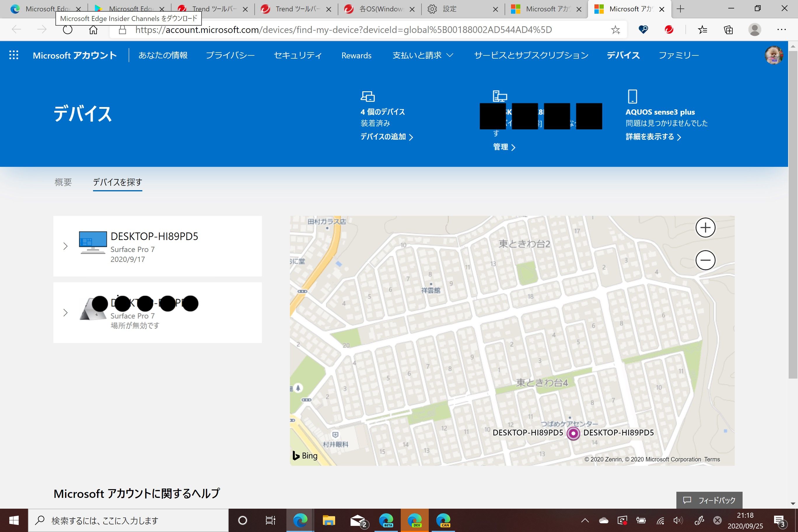
Task: Open the Windows Start menu
Action: point(14,520)
